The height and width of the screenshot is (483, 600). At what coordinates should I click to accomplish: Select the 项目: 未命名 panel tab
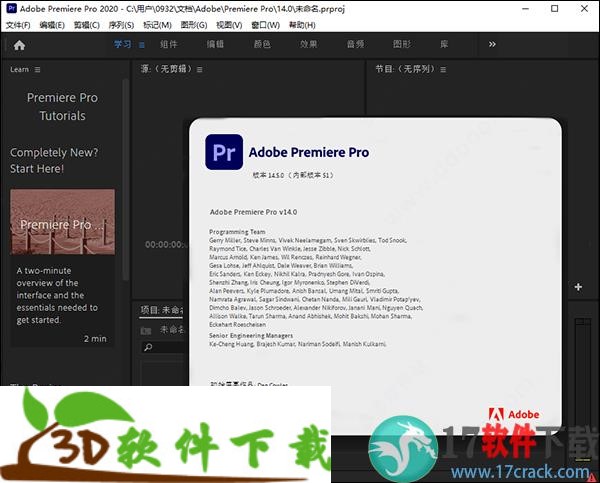[162, 310]
